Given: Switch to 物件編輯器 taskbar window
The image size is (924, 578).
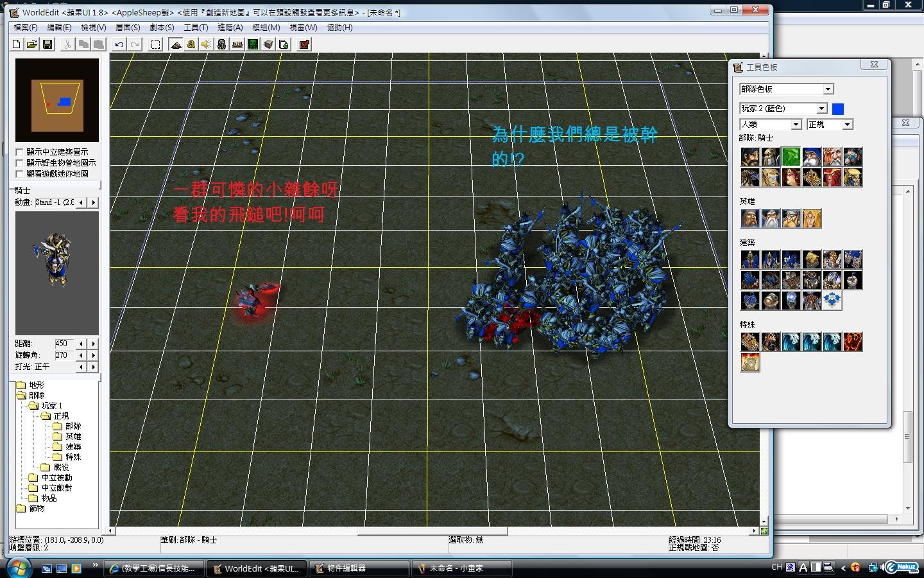Looking at the screenshot, I should tap(359, 568).
